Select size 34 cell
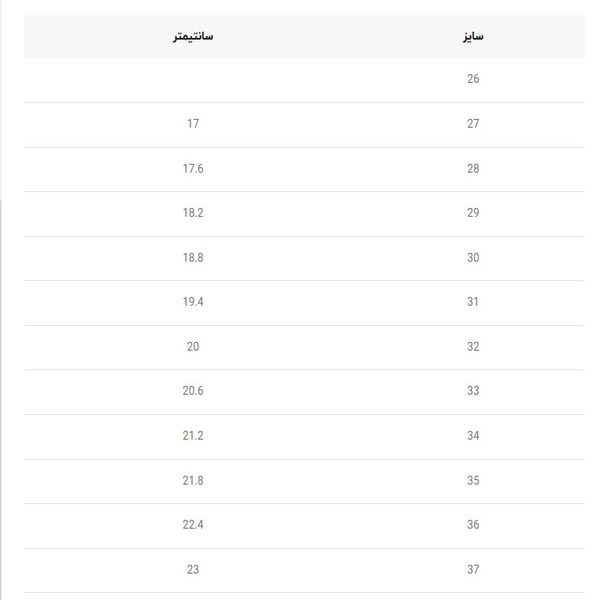The image size is (600, 600). tap(473, 435)
